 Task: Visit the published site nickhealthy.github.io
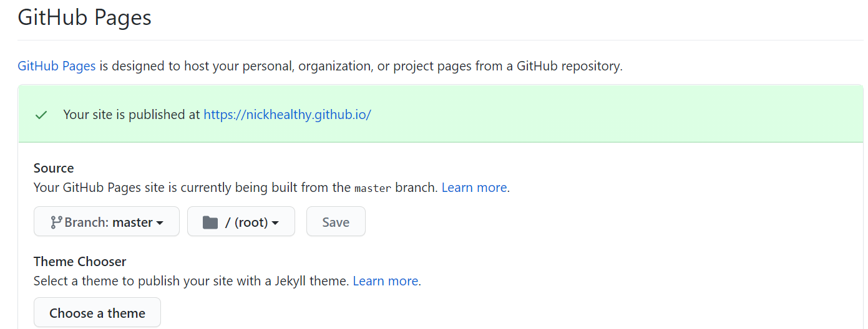point(288,115)
